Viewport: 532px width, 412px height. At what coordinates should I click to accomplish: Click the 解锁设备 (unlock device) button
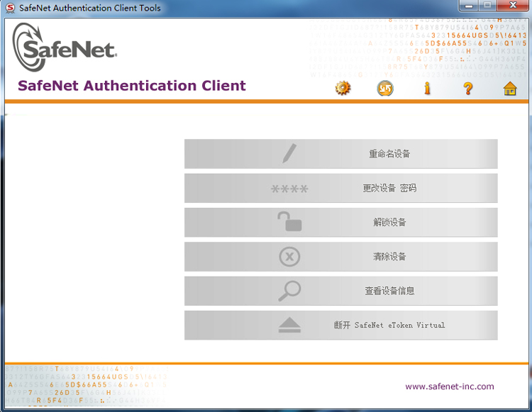(341, 222)
